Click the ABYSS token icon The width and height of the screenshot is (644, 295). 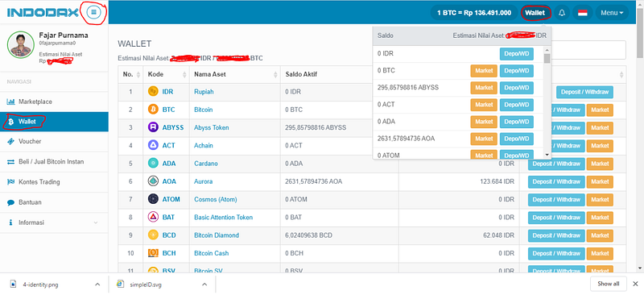click(x=153, y=127)
